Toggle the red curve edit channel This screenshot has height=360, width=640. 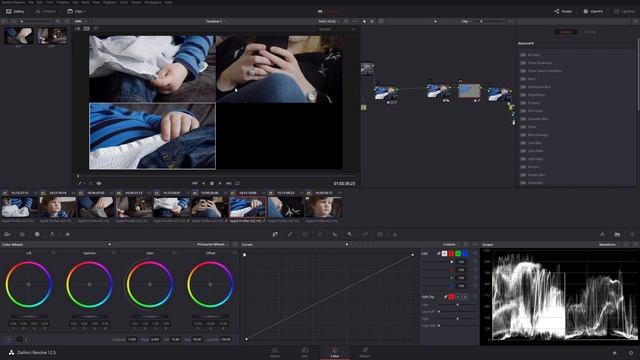[x=451, y=253]
